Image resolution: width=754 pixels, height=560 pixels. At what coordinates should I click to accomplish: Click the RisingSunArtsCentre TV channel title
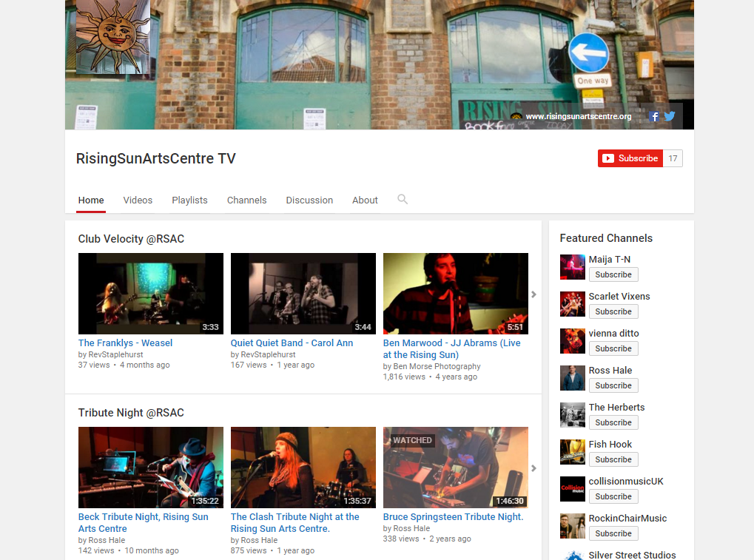[156, 158]
